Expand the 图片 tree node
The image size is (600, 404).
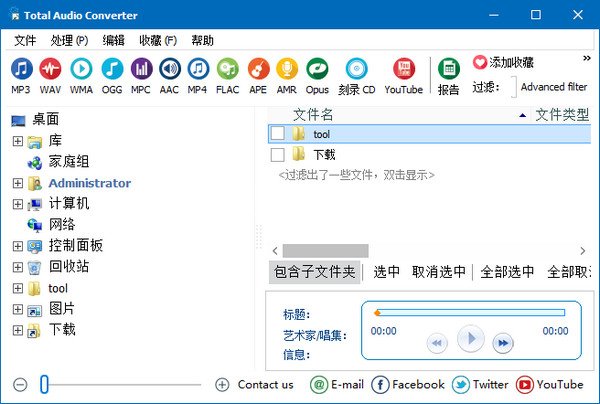pyautogui.click(x=18, y=309)
